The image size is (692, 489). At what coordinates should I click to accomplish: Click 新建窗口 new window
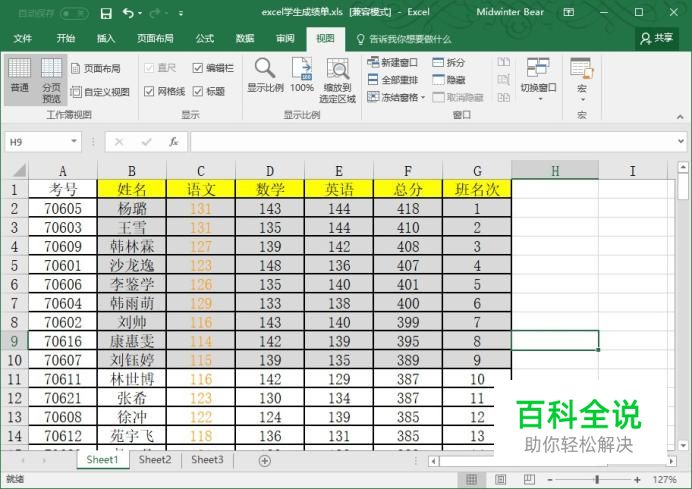392,62
